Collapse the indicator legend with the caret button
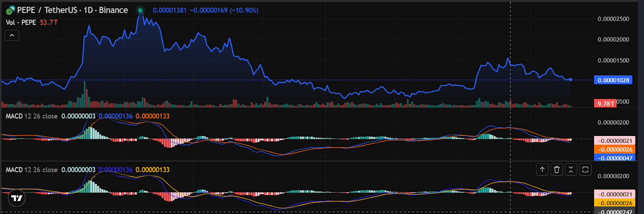The width and height of the screenshot is (644, 214). (12, 35)
